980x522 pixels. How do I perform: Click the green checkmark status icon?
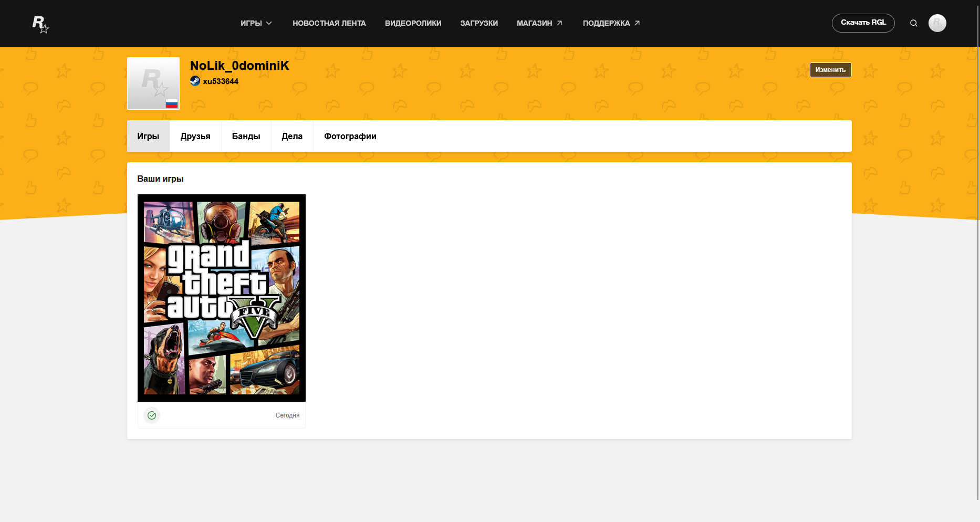coord(152,415)
